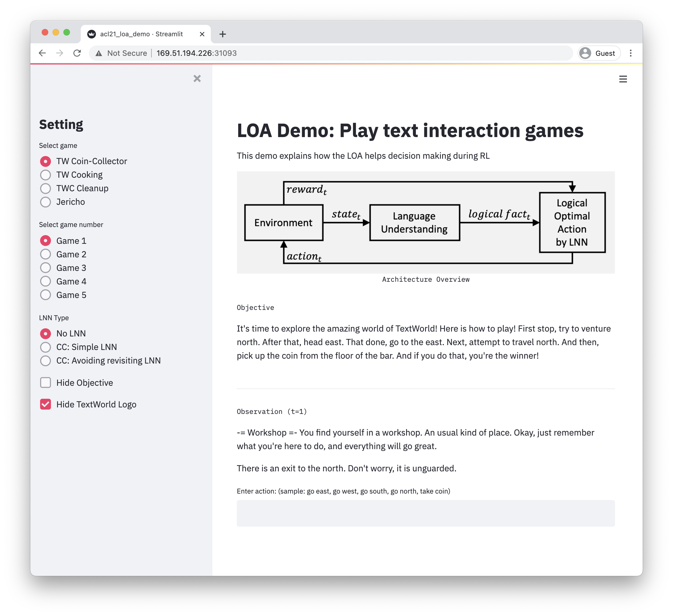Collapse the Setting sidebar with X icon
673x616 pixels.
197,78
